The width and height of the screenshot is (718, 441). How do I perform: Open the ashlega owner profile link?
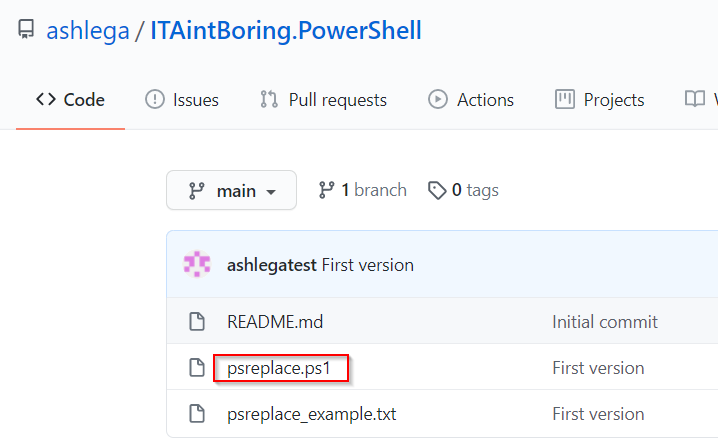point(88,31)
